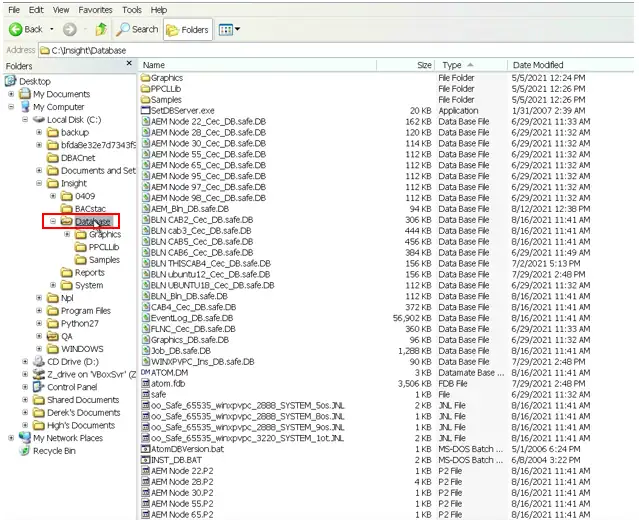
Task: Select AEM_Bln_DB.safe.DB file name
Action: (190, 209)
